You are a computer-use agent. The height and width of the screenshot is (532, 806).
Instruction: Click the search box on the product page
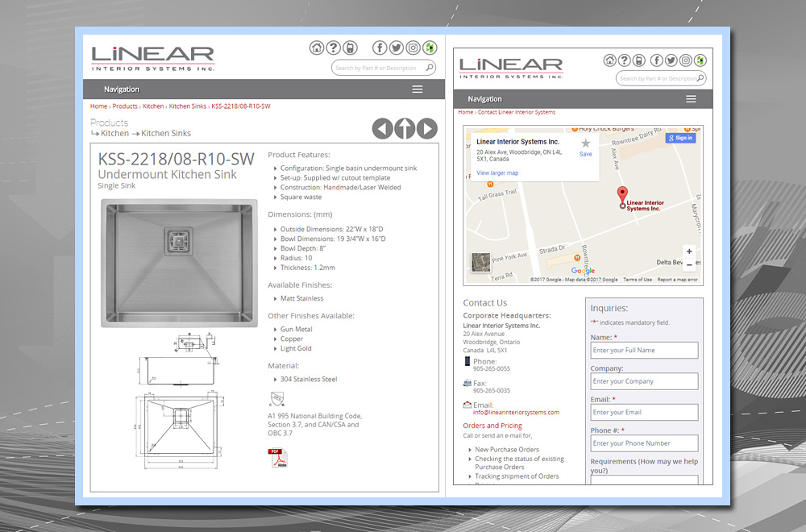(x=384, y=68)
